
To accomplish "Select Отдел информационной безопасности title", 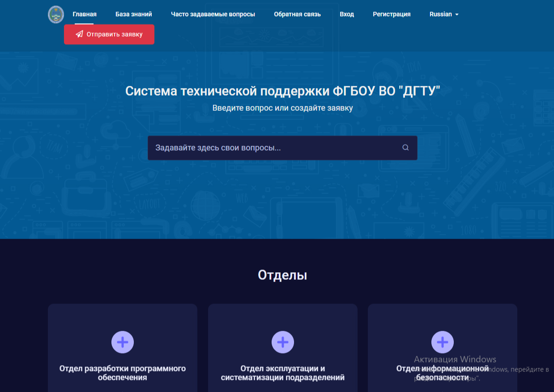I will coord(443,373).
